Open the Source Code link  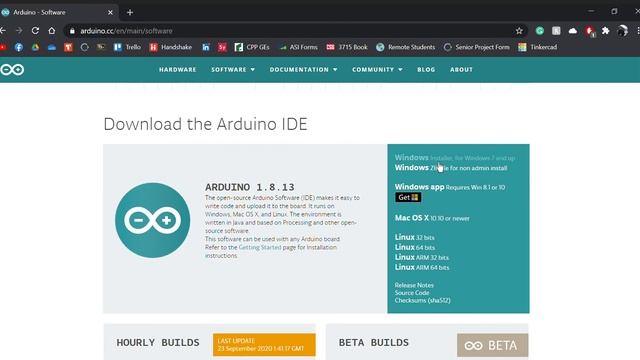point(412,293)
